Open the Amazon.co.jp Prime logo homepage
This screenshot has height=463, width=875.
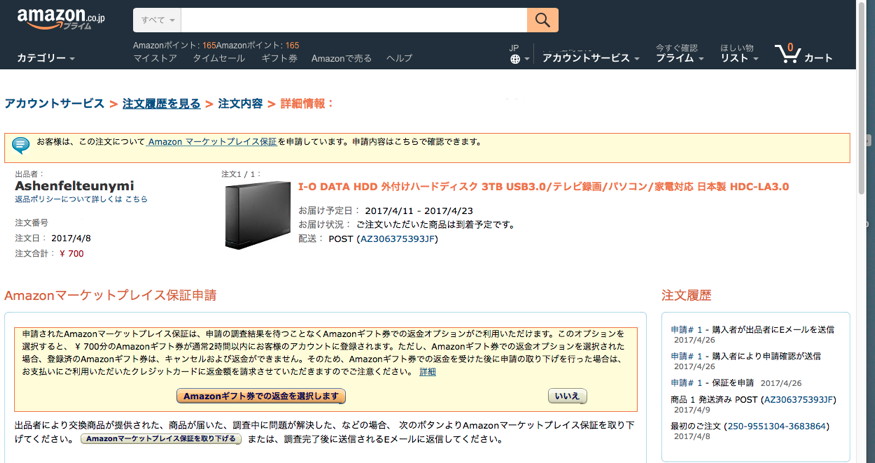pos(61,20)
